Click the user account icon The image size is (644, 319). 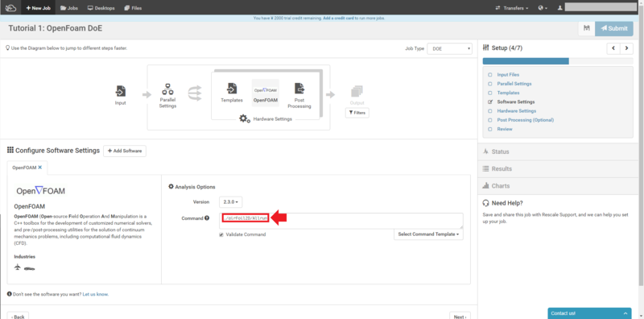[559, 8]
